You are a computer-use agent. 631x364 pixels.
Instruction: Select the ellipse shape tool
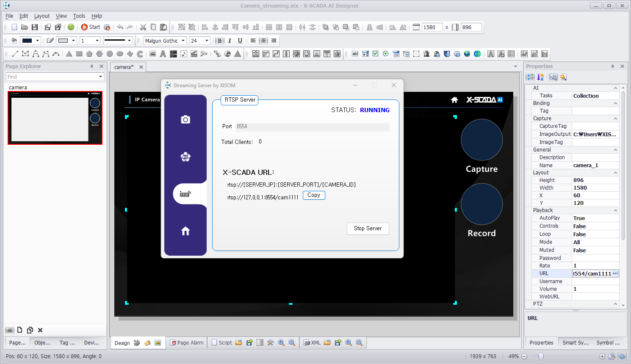tap(120, 54)
